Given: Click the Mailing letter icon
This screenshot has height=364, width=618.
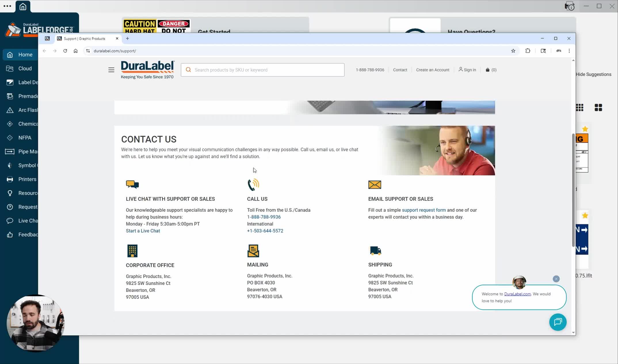Looking at the screenshot, I should 253,251.
